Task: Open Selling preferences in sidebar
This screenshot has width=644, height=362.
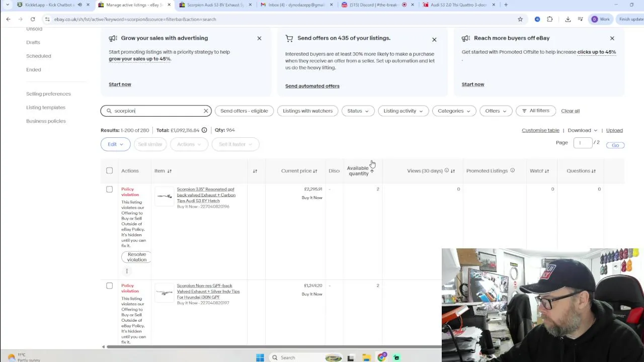Action: [48, 94]
